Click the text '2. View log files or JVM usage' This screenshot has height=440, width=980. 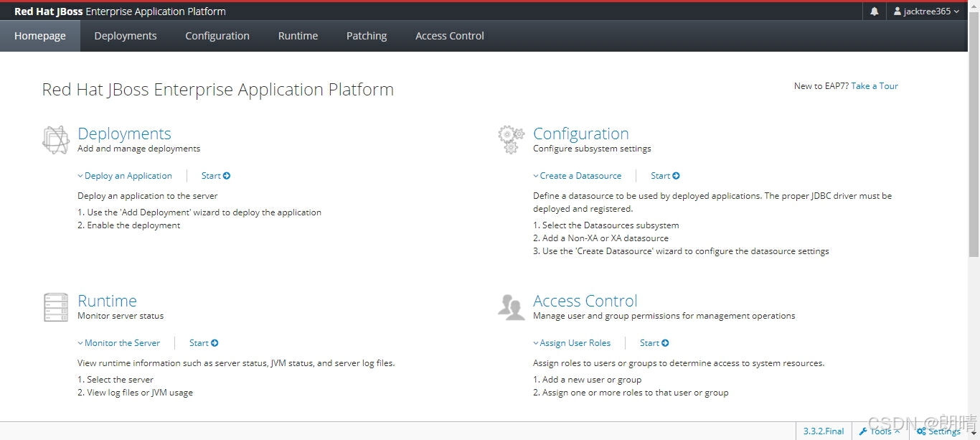pyautogui.click(x=135, y=393)
